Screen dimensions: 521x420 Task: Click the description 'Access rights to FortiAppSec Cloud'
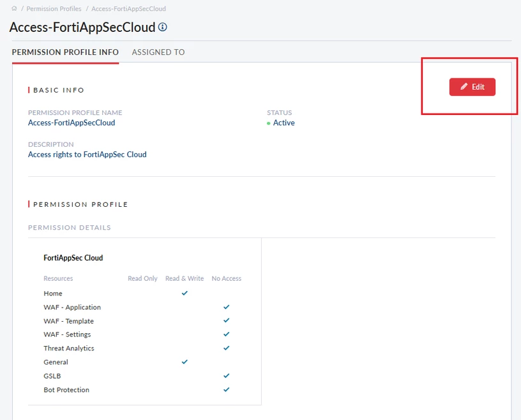click(87, 154)
